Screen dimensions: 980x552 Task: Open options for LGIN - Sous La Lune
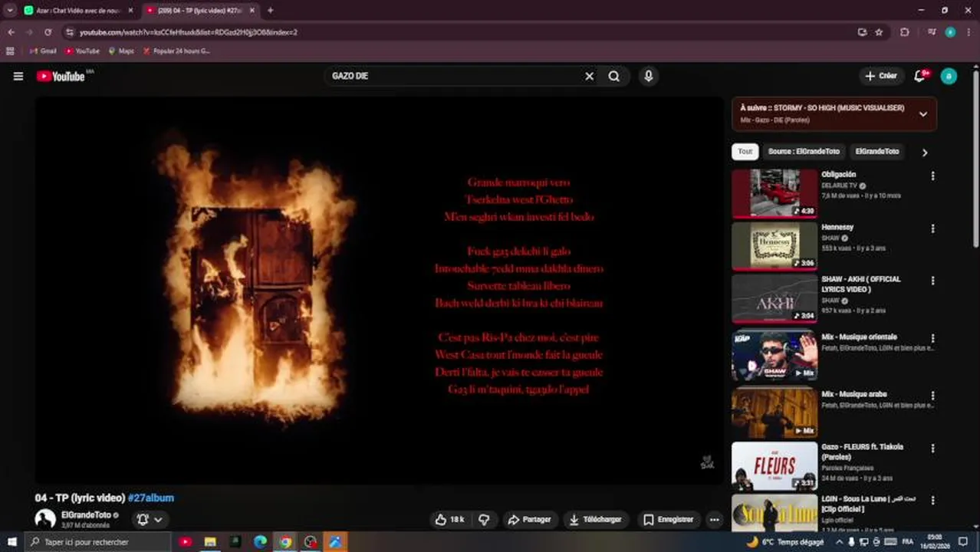click(932, 500)
